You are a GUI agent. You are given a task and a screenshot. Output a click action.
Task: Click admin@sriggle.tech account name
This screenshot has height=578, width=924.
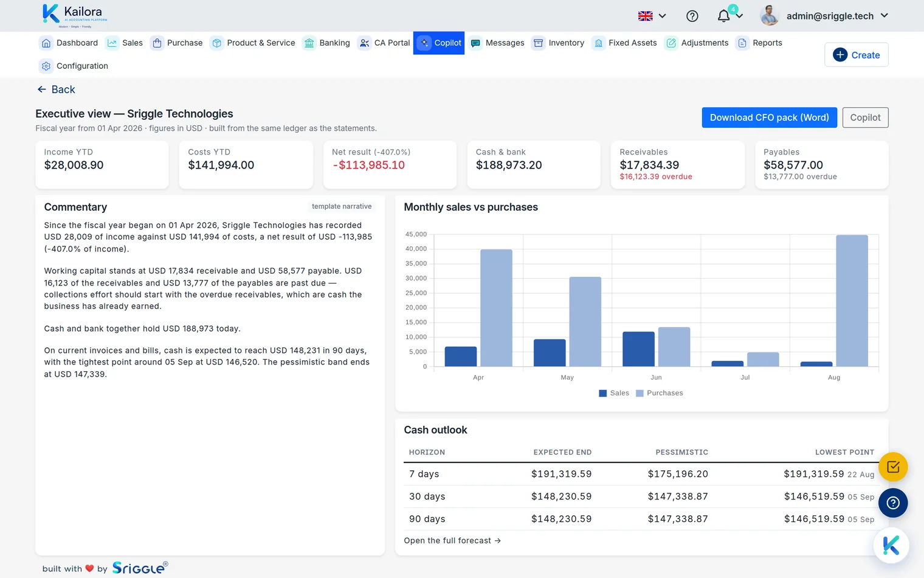click(830, 16)
